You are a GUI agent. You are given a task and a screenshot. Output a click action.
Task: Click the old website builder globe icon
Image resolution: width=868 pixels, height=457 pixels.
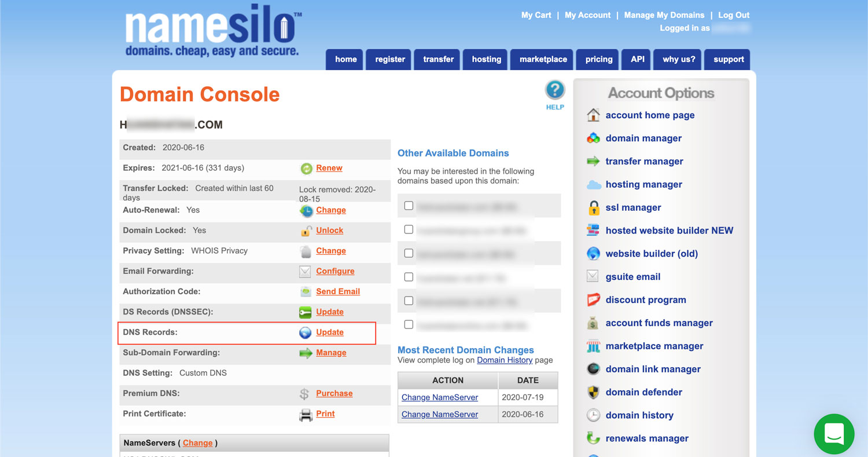click(x=593, y=253)
